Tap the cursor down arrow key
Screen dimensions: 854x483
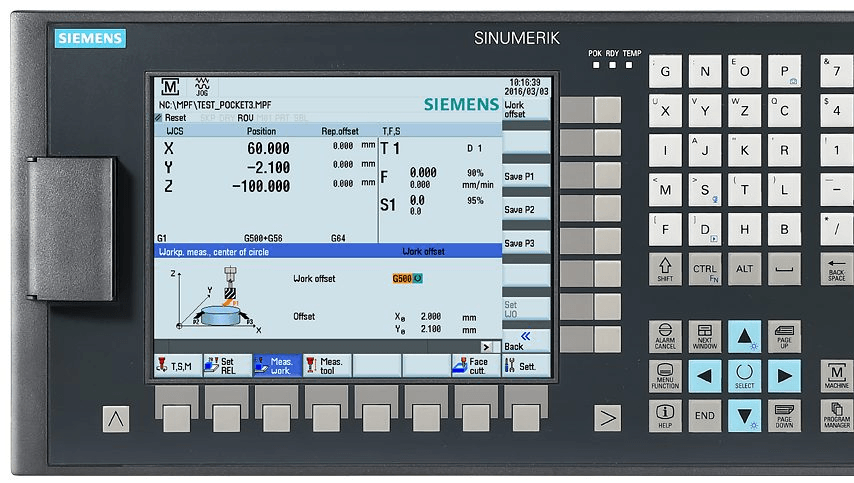click(x=745, y=415)
